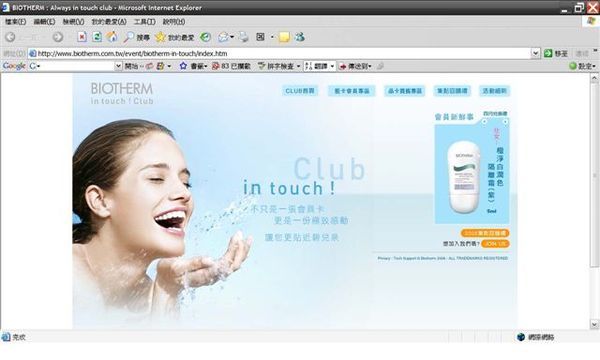Open the second blue card member tab
Screen dimensions: 600x360
(352, 91)
